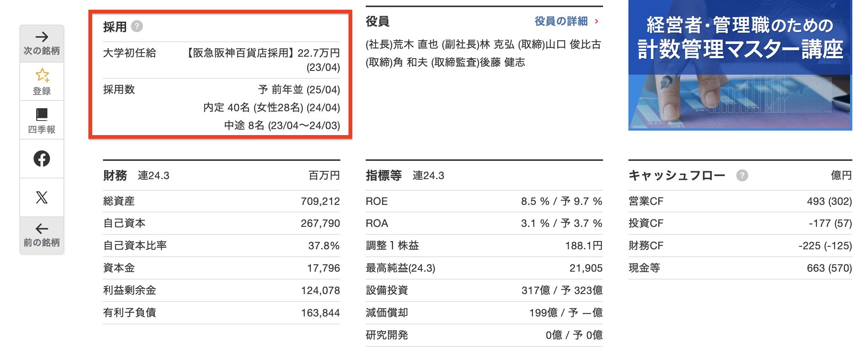Click the chevron after 役員の詳細
This screenshot has width=868, height=359.
click(x=597, y=21)
